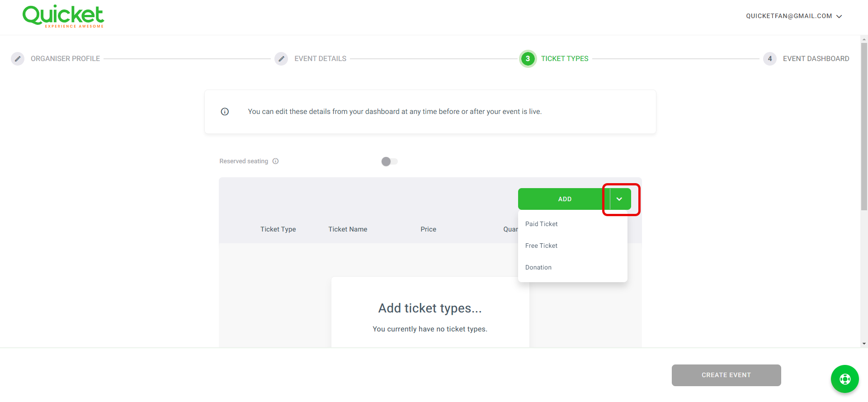Click the Organiser Profile pencil icon
This screenshot has width=868, height=402.
point(18,59)
